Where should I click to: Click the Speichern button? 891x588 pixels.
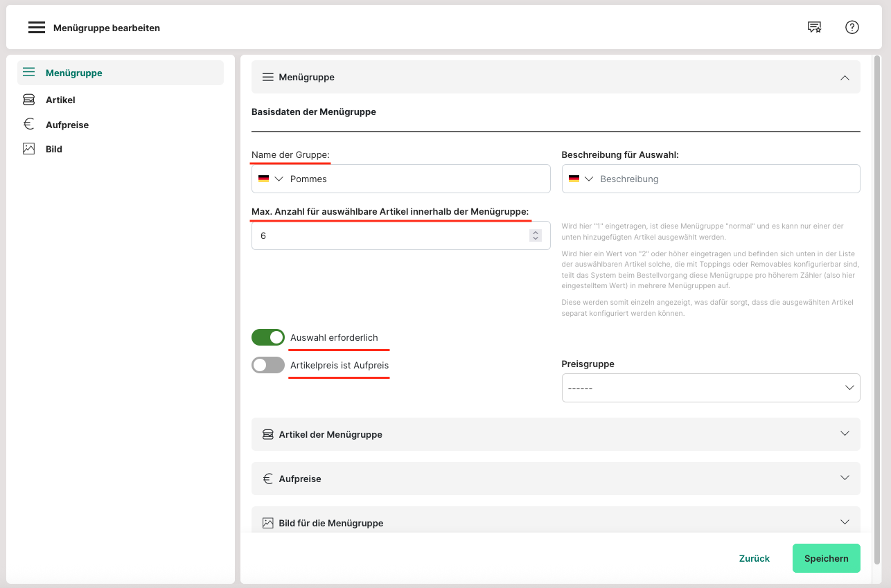(x=826, y=558)
